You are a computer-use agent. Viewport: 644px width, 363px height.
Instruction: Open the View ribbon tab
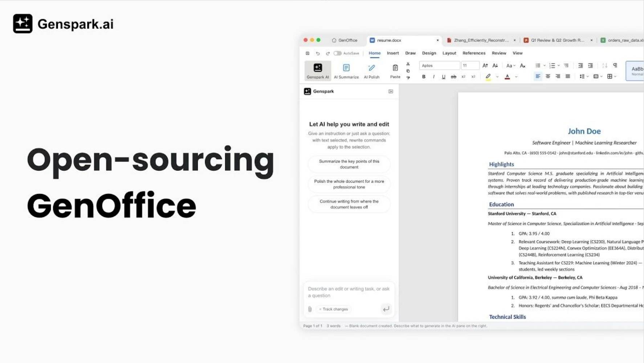[517, 53]
